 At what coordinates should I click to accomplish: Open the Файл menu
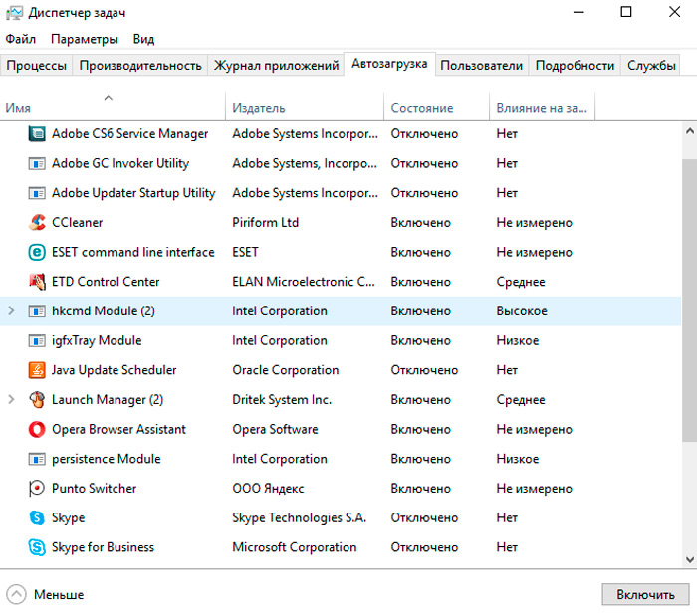pyautogui.click(x=20, y=39)
